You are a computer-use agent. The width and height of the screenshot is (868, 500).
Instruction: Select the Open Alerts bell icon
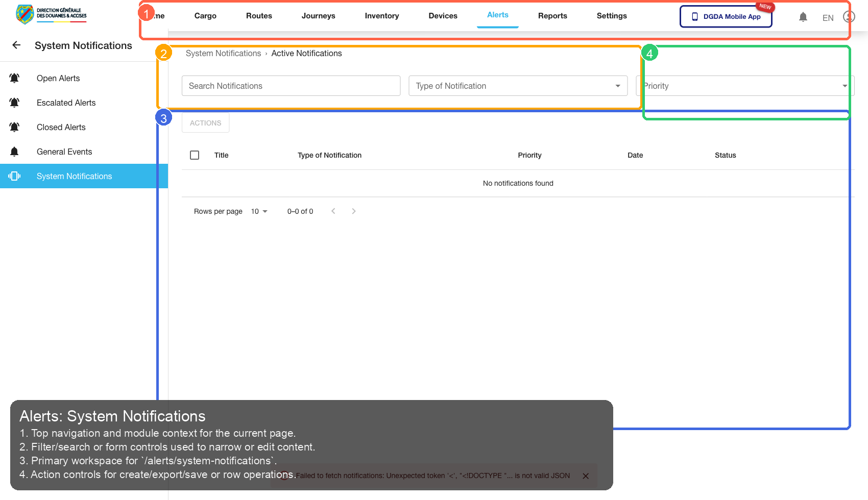pyautogui.click(x=14, y=78)
